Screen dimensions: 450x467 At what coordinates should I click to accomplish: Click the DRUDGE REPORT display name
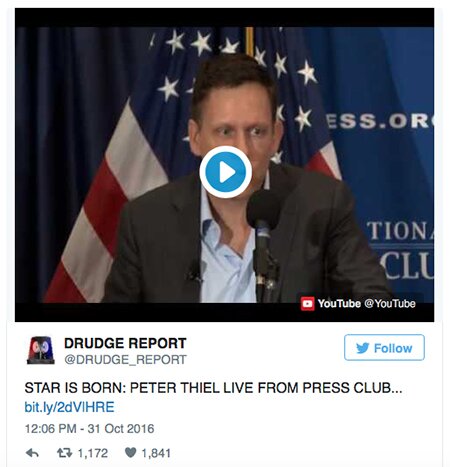click(125, 343)
